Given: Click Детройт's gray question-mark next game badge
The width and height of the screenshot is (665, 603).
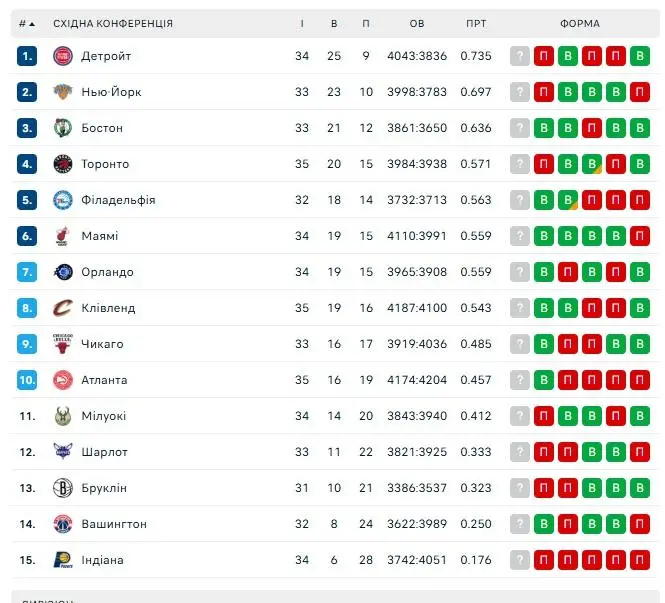Looking at the screenshot, I should point(520,56).
